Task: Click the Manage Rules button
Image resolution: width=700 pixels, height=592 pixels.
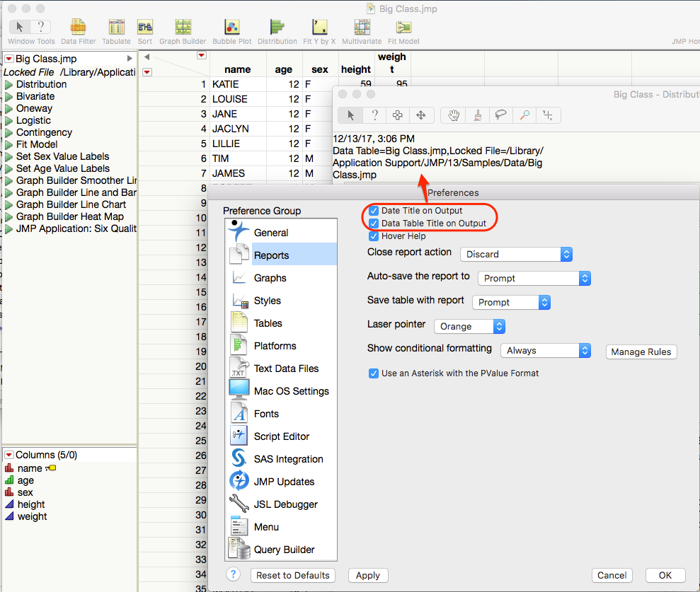Action: coord(641,352)
